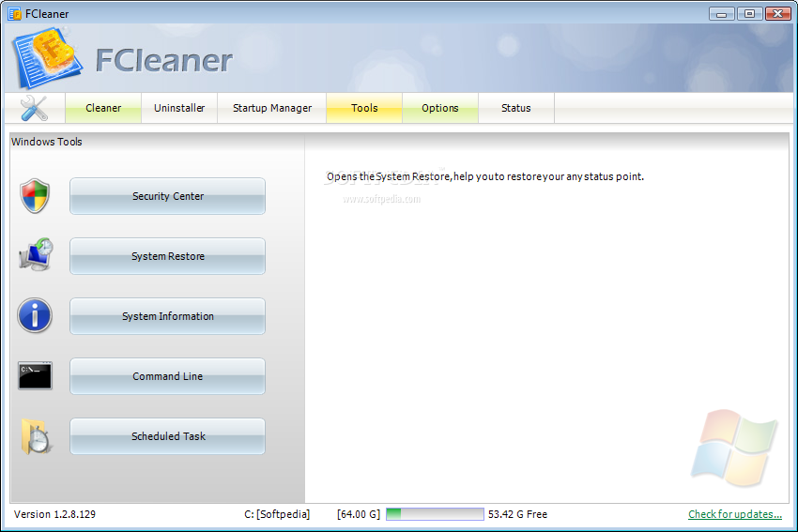Click the [64.00 G] capacity text

(x=359, y=514)
